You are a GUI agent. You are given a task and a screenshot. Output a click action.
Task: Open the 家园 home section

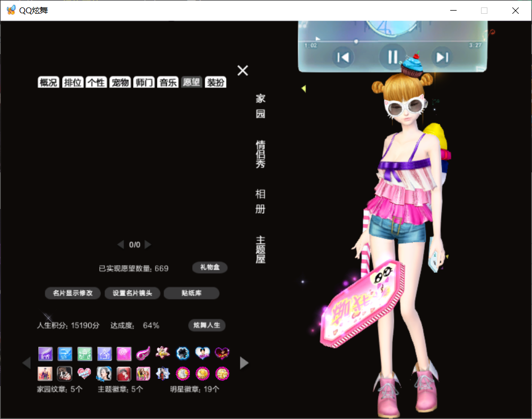pyautogui.click(x=260, y=106)
